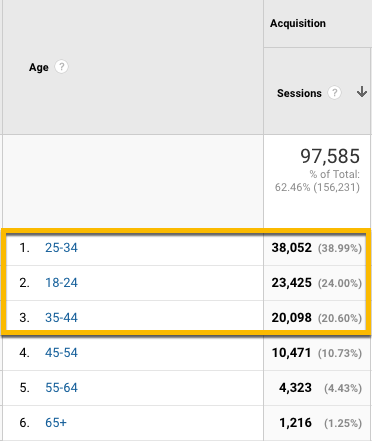Open the 45-54 age group link
Screen dimensions: 372x443
coord(61,353)
